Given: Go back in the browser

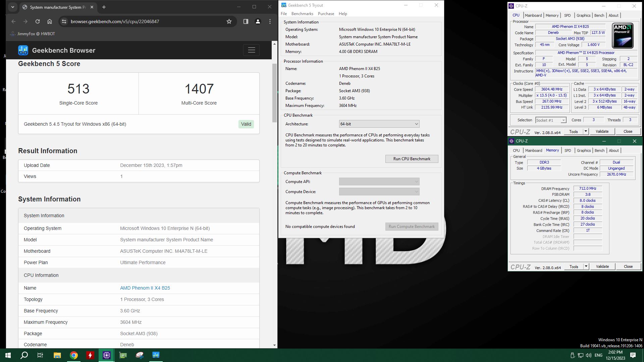Looking at the screenshot, I should point(13,21).
